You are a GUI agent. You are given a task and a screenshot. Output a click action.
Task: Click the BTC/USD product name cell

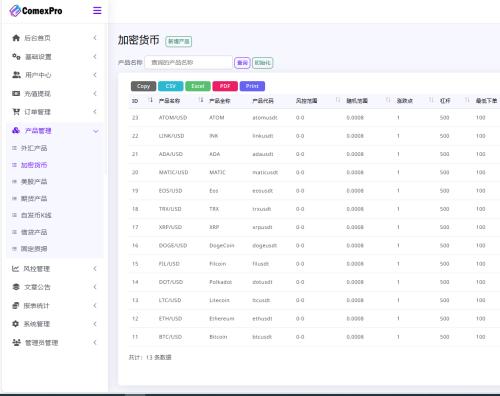(170, 337)
